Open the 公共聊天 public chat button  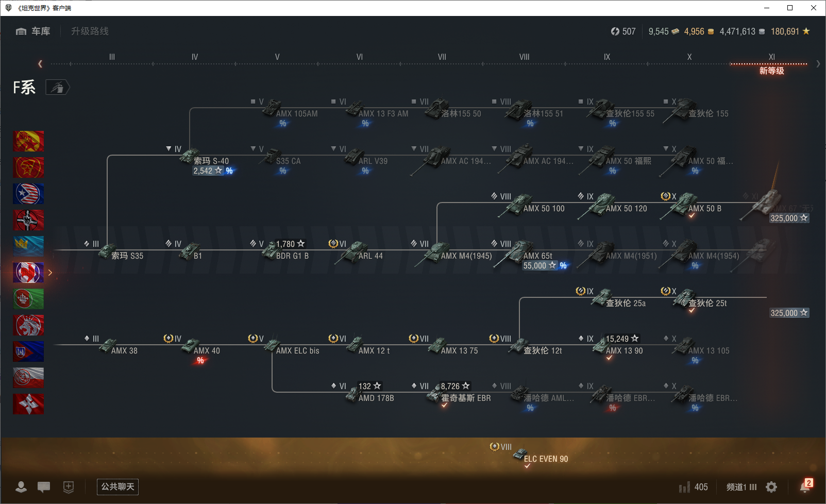pos(117,487)
